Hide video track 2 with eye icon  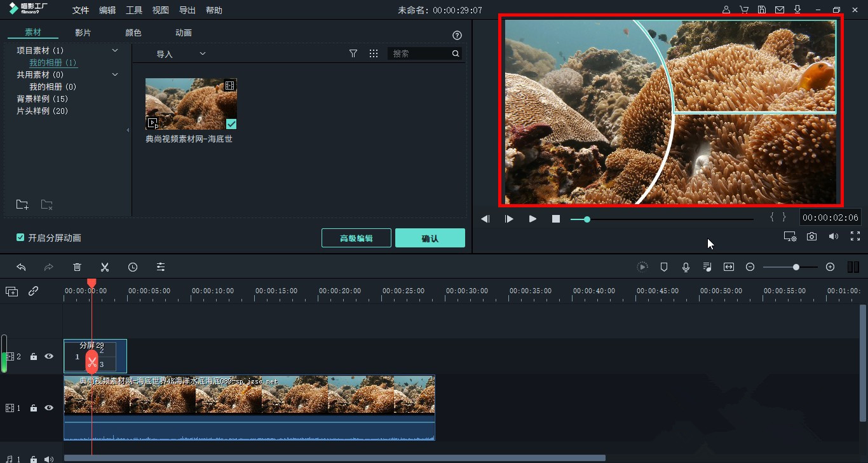coord(49,357)
